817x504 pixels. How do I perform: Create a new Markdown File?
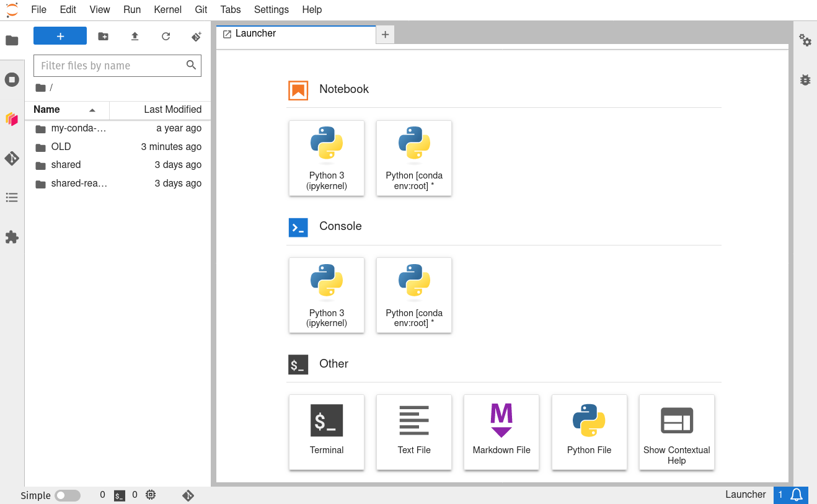click(501, 431)
